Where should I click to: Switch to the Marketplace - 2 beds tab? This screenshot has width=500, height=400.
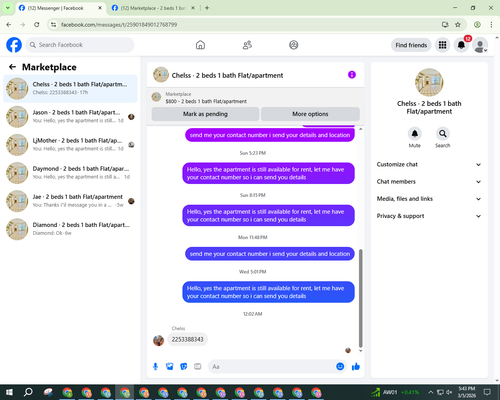point(153,8)
